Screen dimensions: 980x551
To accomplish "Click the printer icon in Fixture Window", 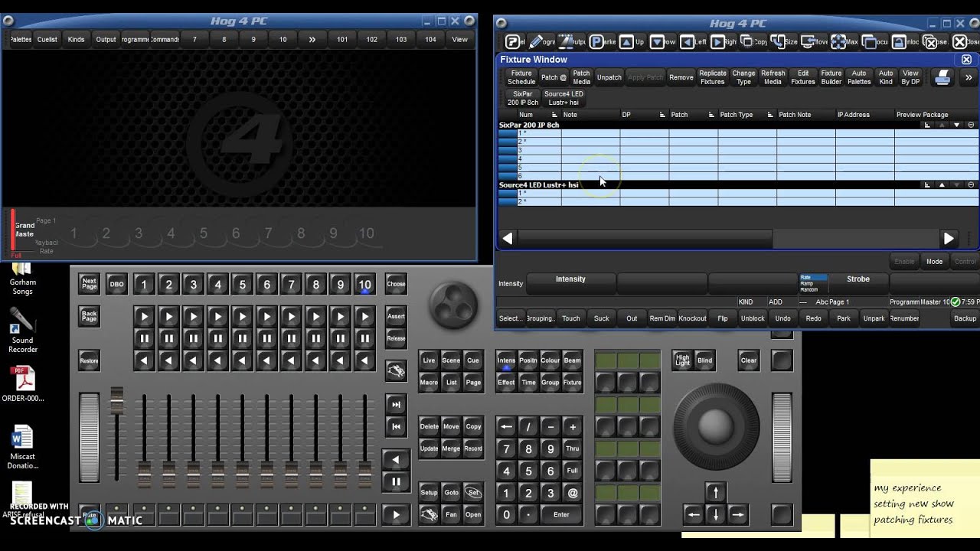I will coord(942,77).
